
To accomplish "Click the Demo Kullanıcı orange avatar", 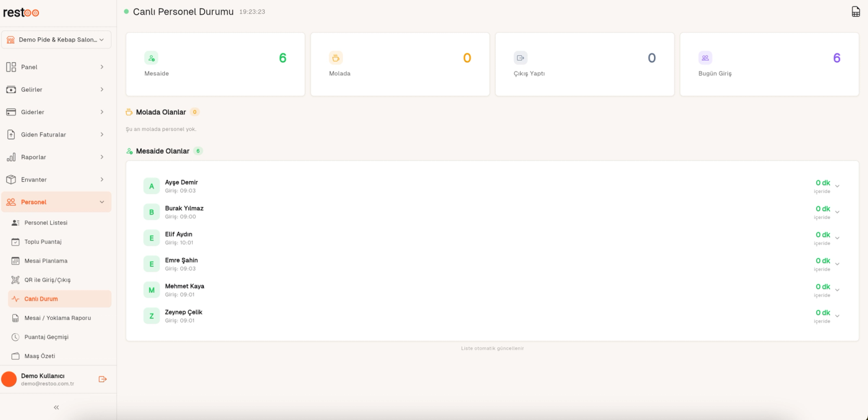I will click(x=9, y=379).
